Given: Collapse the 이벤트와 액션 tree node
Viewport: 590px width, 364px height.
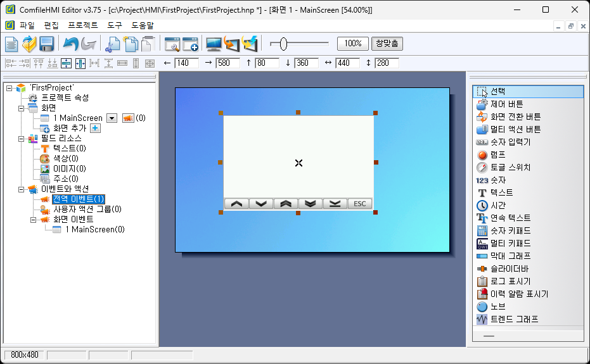Looking at the screenshot, I should 22,189.
